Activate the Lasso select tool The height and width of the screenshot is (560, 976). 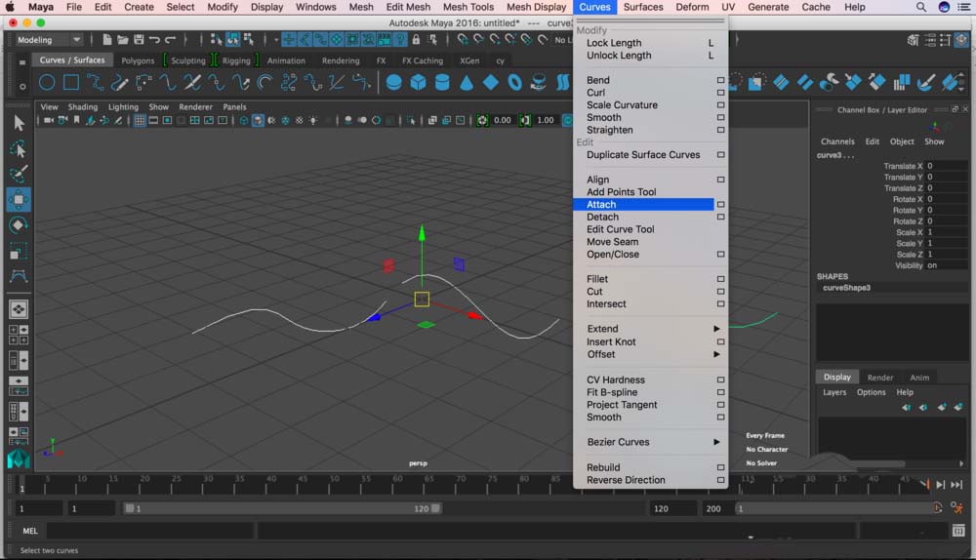coord(19,148)
